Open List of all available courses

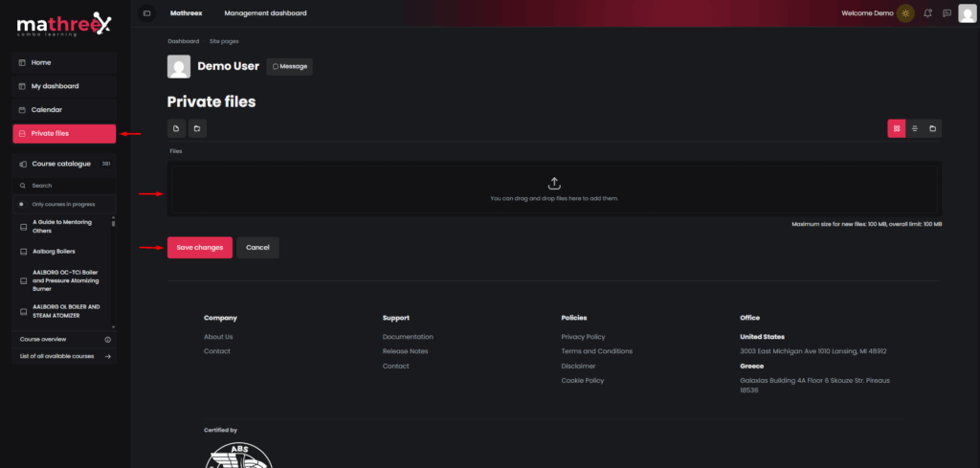56,356
